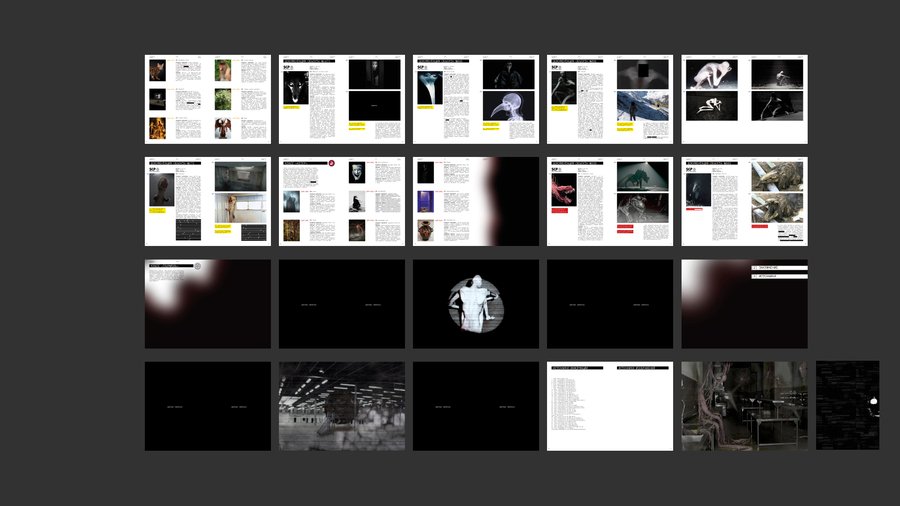Open the black spread with circular white figures image
Viewport: 900px width, 506px height.
pos(476,304)
